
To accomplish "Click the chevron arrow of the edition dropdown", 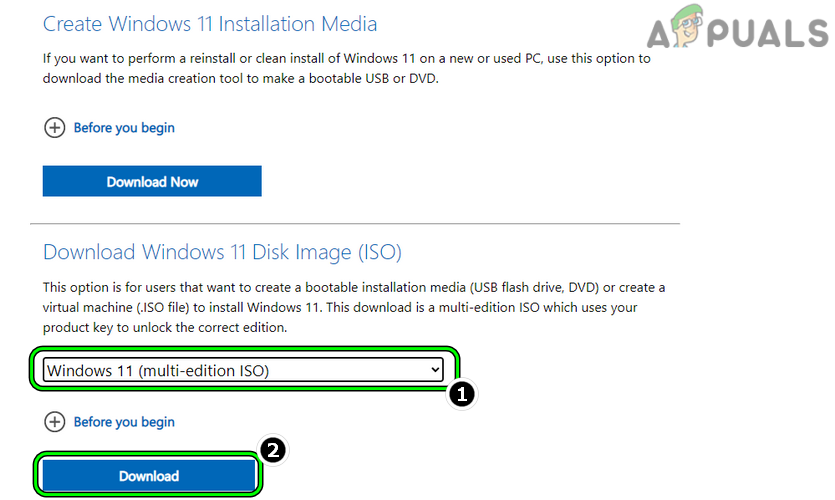I will tap(435, 370).
